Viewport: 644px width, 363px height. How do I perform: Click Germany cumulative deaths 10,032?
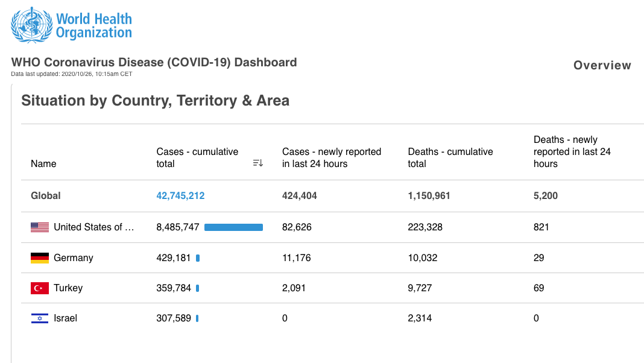pos(423,258)
